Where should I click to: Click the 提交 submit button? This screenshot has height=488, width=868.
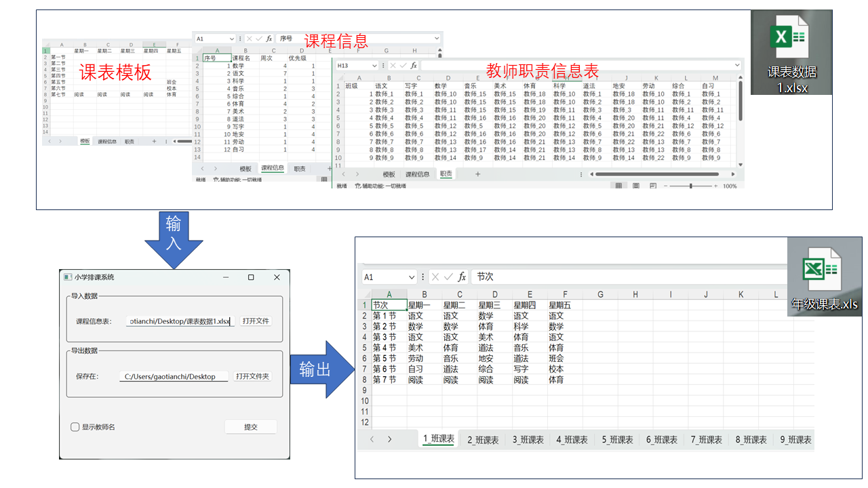[251, 427]
